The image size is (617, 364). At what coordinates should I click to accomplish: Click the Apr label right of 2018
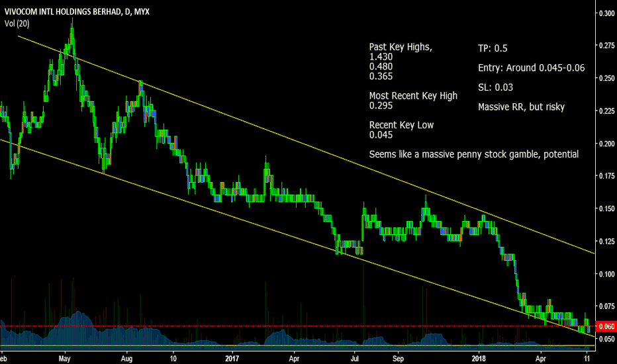click(541, 359)
